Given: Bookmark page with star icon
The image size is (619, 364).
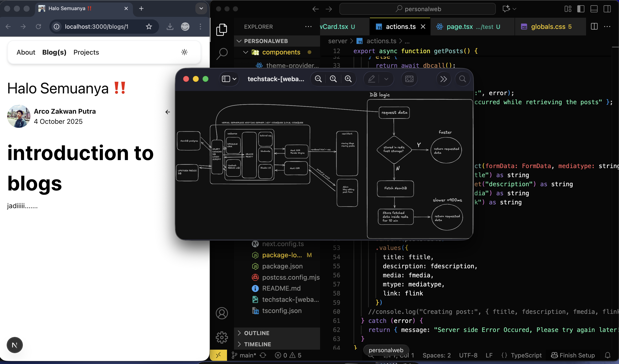Looking at the screenshot, I should 149,27.
